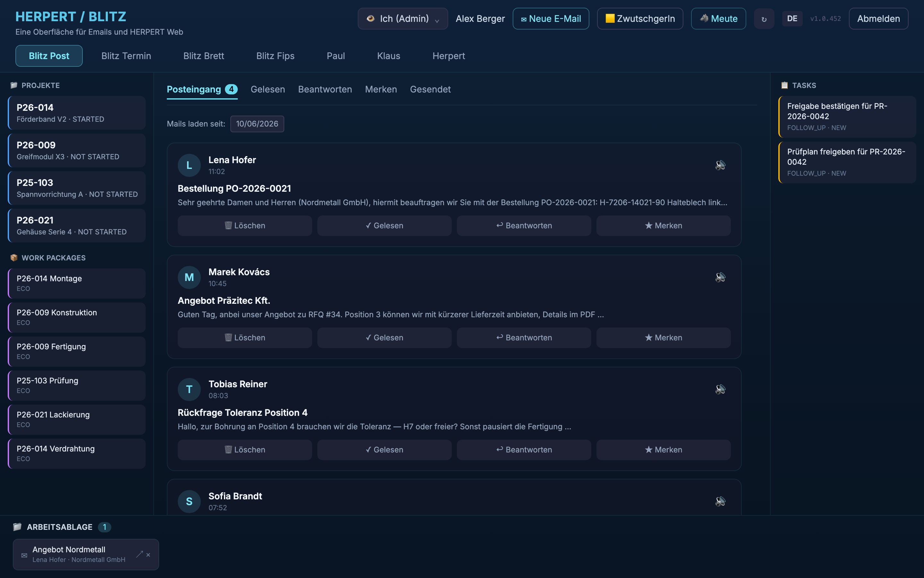Open the Paul tab

[336, 56]
